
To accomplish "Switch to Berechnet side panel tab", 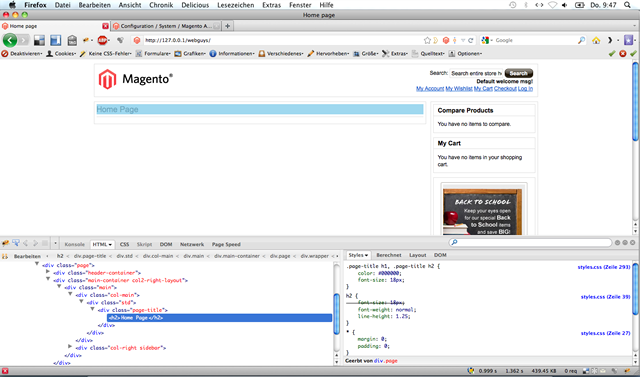I will pyautogui.click(x=389, y=255).
